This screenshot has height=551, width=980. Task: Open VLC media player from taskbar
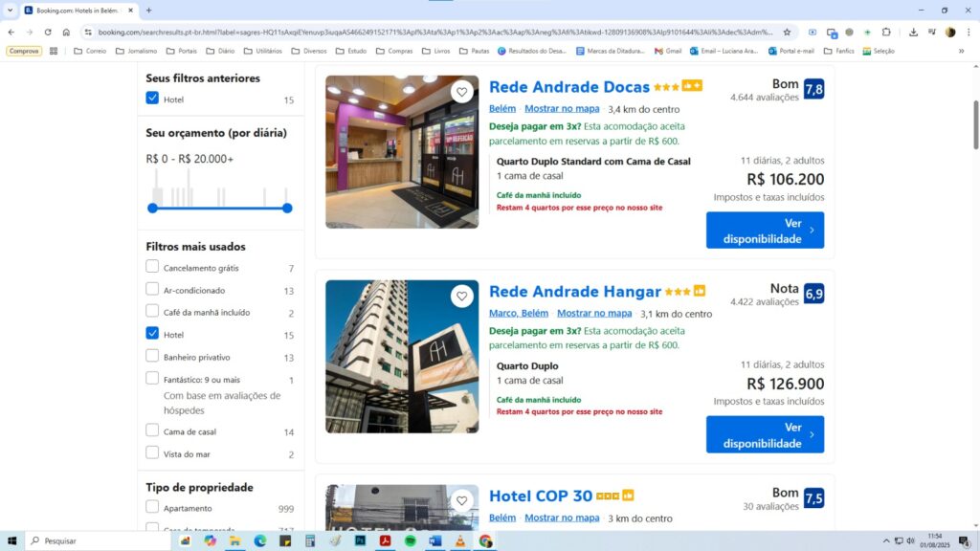(460, 541)
